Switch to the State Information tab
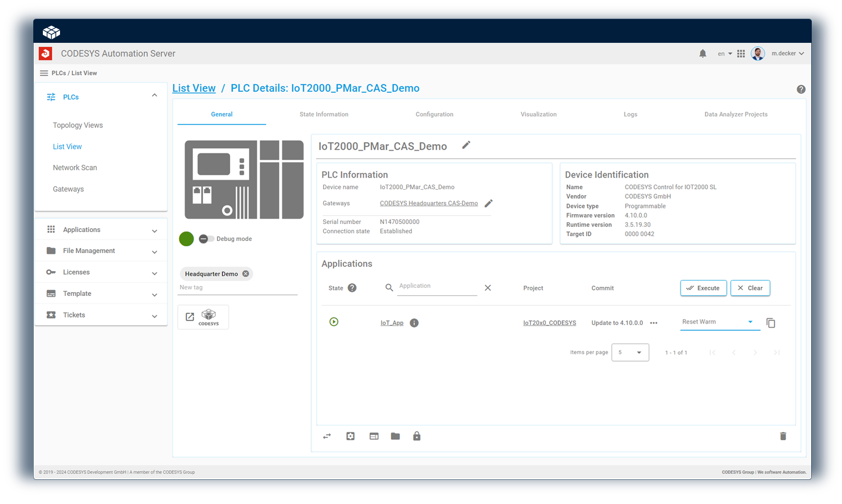Image resolution: width=842 pixels, height=504 pixels. click(324, 114)
